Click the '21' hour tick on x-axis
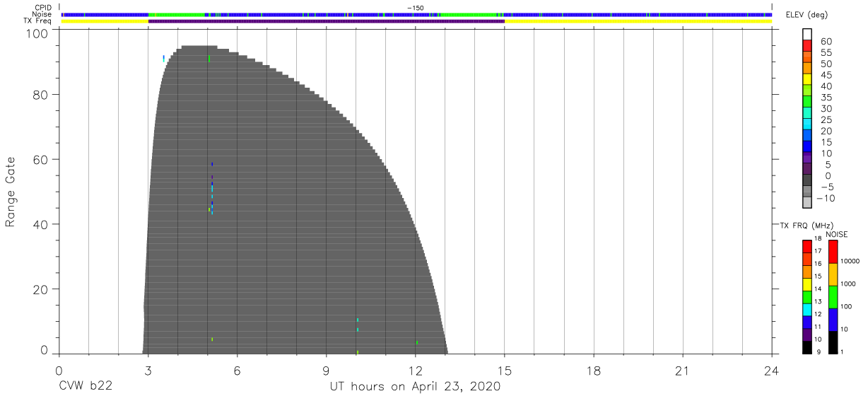The height and width of the screenshot is (401, 868). click(x=682, y=370)
